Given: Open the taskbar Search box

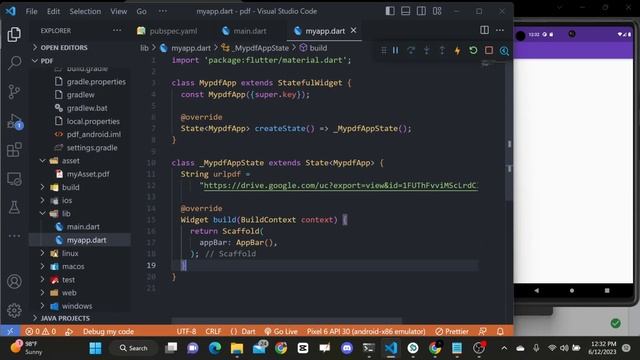Looking at the screenshot, I should tap(133, 348).
